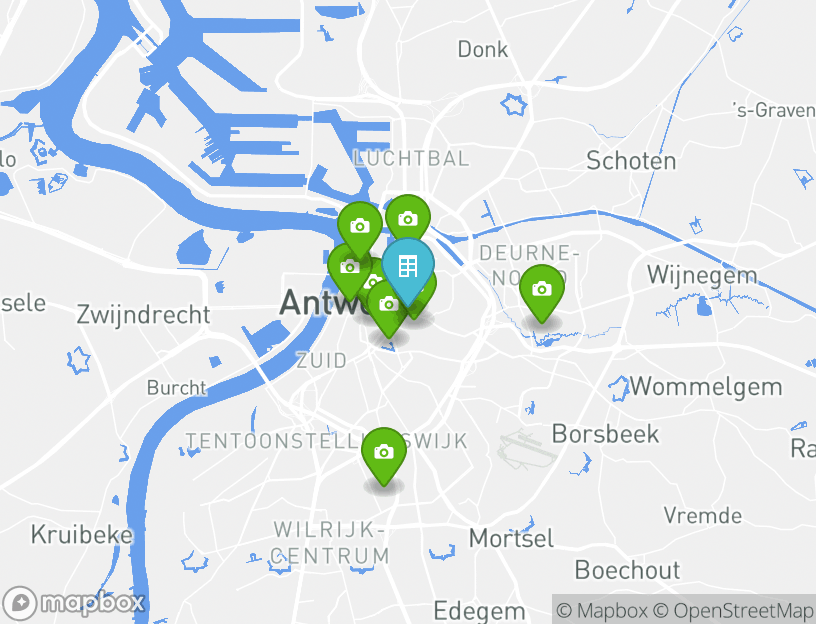Open the © Mapbox attribution link
This screenshot has height=624, width=816.
tap(602, 610)
